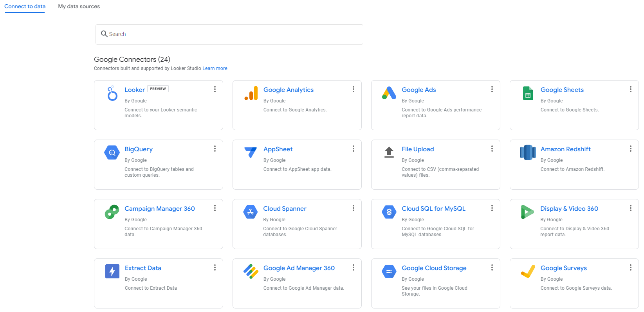644x312 pixels.
Task: Pick the Campaign Manager 360 title
Action: (160, 209)
